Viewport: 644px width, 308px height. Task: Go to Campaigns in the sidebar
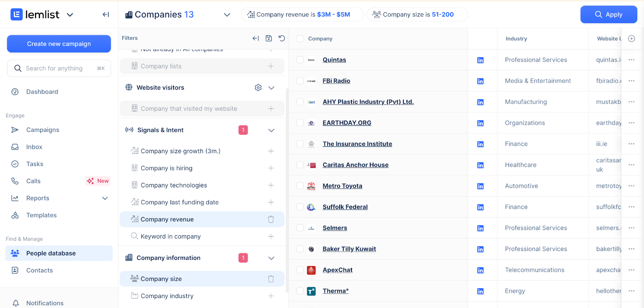click(43, 130)
